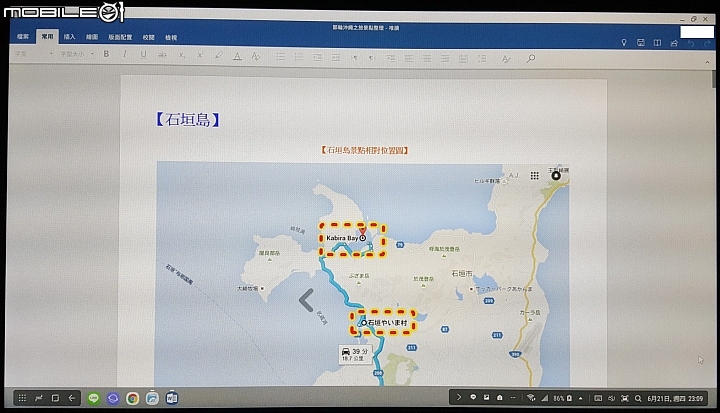This screenshot has height=413, width=720.
Task: Select the embedded Ishigaki map image
Action: pyautogui.click(x=362, y=273)
